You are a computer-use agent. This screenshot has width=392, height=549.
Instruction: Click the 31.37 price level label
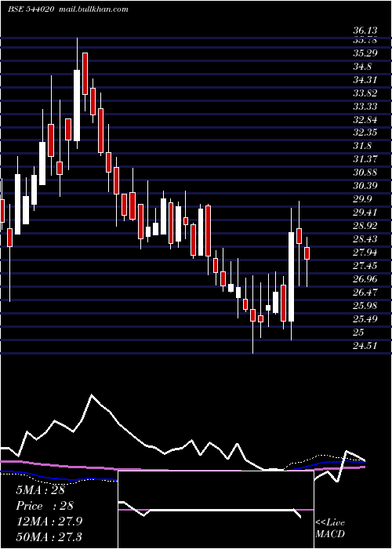pyautogui.click(x=365, y=159)
